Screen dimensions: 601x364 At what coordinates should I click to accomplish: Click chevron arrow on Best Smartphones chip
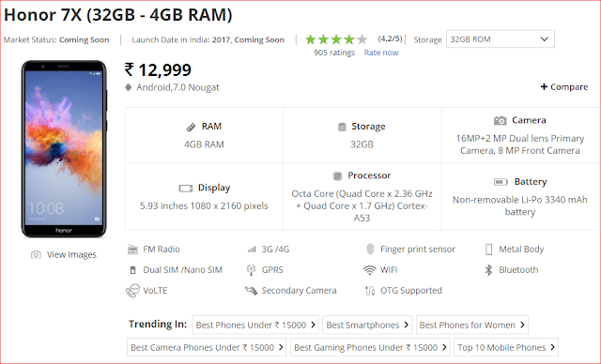pyautogui.click(x=407, y=325)
